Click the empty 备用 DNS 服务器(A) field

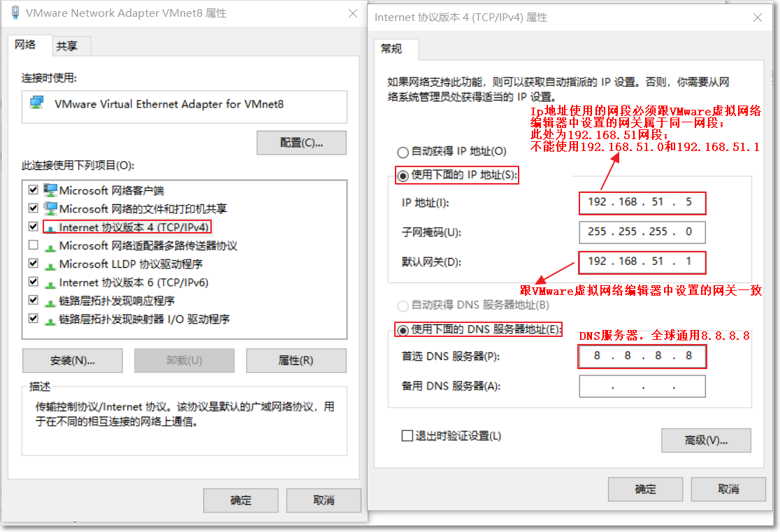642,386
